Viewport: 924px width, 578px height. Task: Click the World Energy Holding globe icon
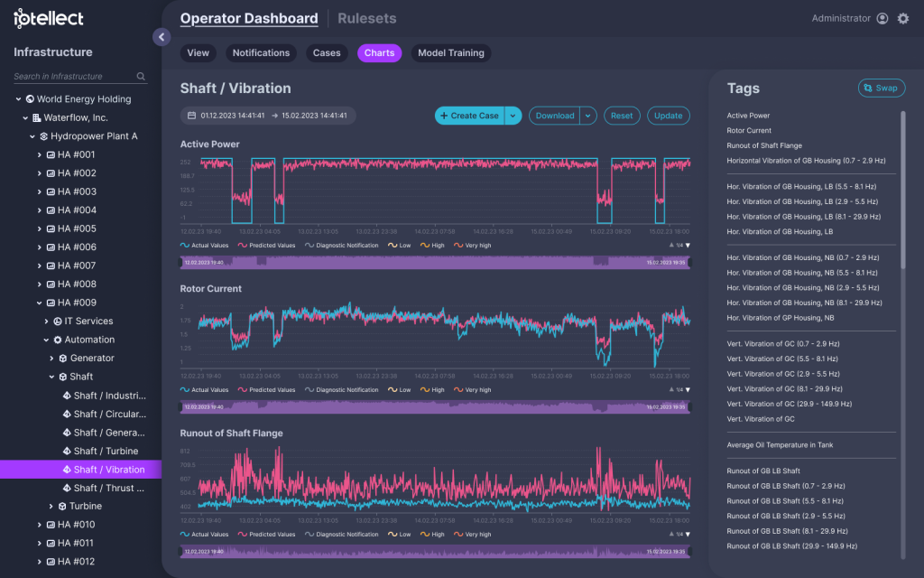click(30, 99)
